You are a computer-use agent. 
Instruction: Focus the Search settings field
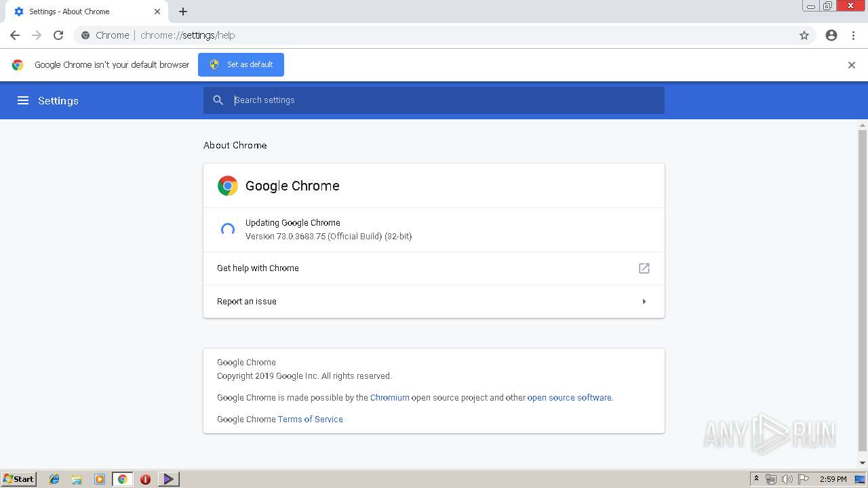[x=434, y=100]
